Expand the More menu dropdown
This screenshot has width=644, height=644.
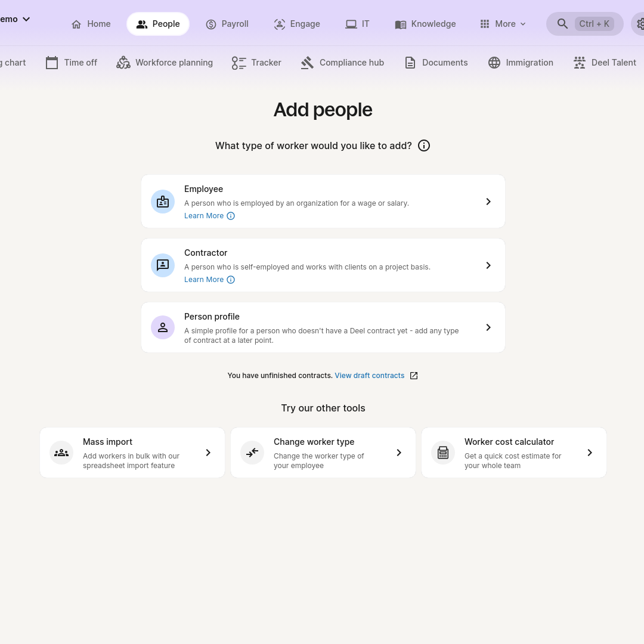(503, 24)
